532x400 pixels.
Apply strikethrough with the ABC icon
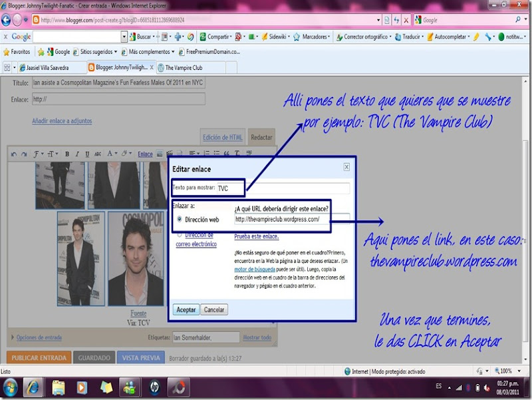pyautogui.click(x=98, y=154)
